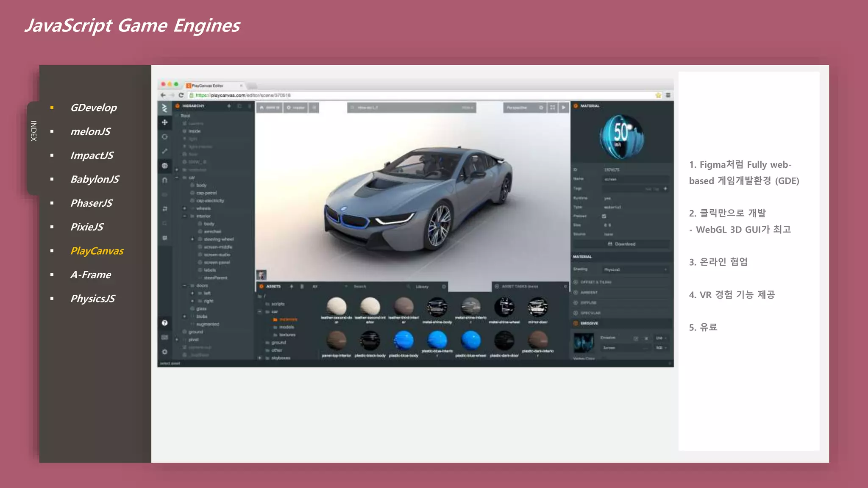Click the undo/redo swap arrows toolbar icon

[x=164, y=209]
